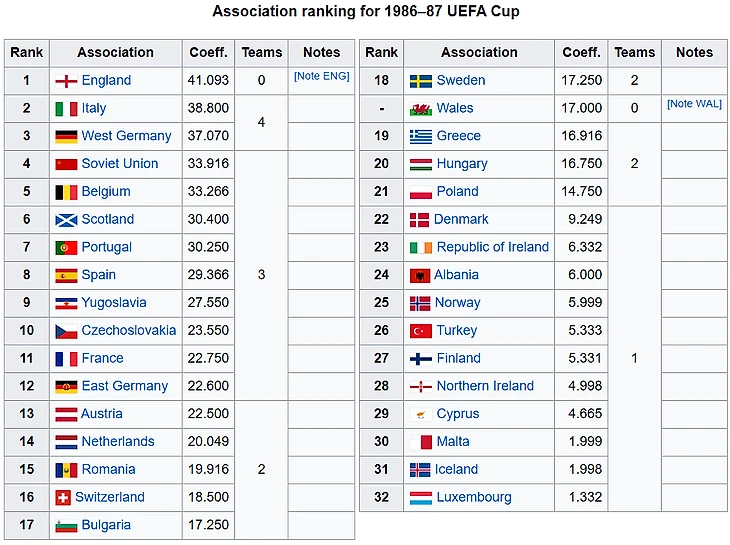Go to the Northern Ireland page link
730x545 pixels.
coord(485,386)
